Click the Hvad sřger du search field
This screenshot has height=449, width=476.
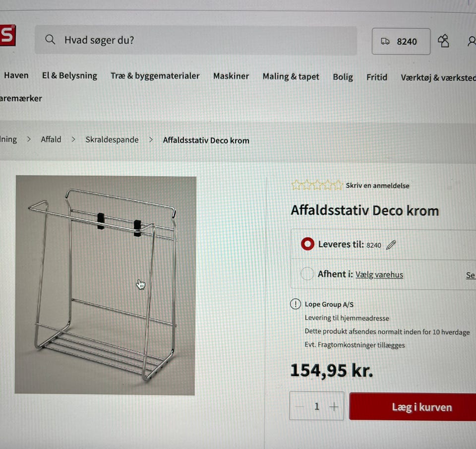pyautogui.click(x=196, y=40)
